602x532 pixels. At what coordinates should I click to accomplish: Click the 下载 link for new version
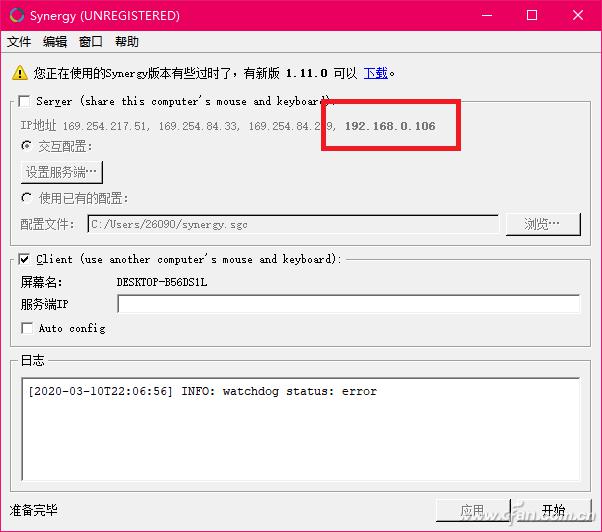pyautogui.click(x=375, y=73)
